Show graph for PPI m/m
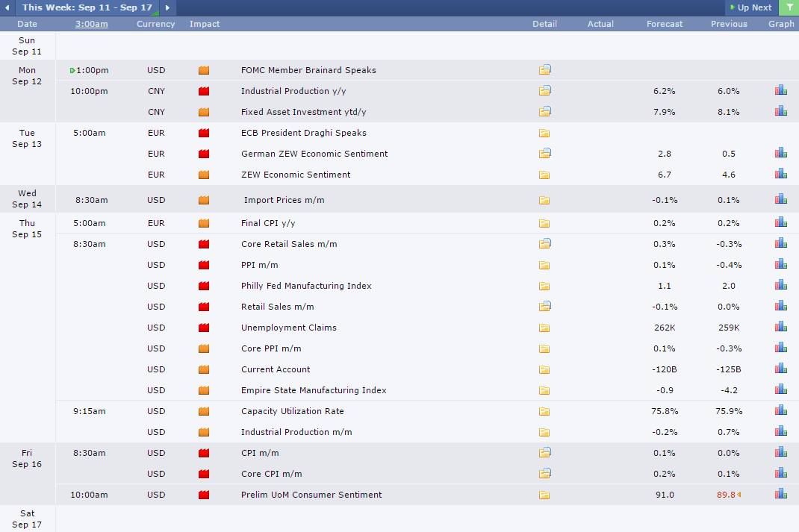The width and height of the screenshot is (799, 532). pos(780,263)
